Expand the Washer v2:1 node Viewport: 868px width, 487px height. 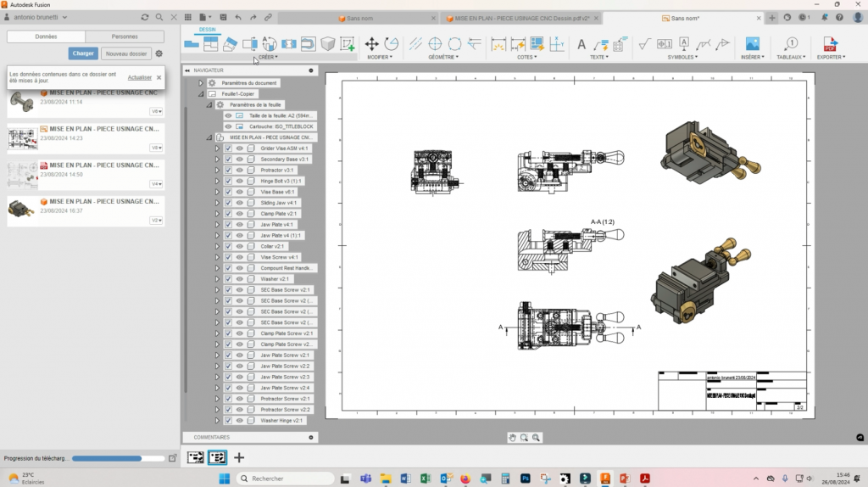(218, 279)
